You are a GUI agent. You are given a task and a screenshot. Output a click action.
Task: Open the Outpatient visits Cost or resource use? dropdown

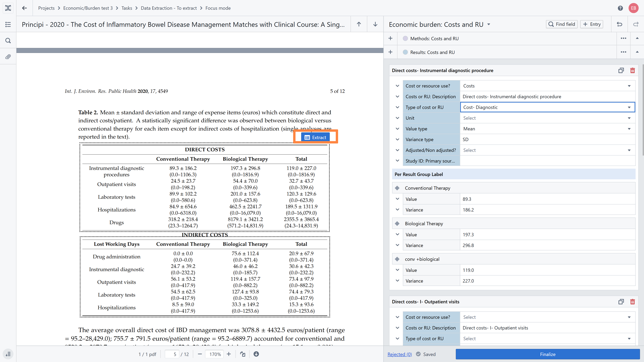(547, 317)
